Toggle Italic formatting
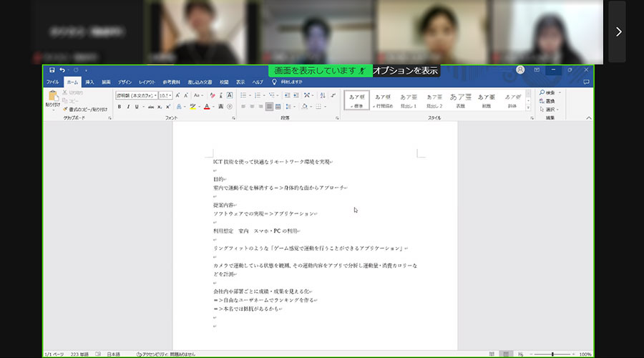The image size is (644, 358). click(x=129, y=107)
